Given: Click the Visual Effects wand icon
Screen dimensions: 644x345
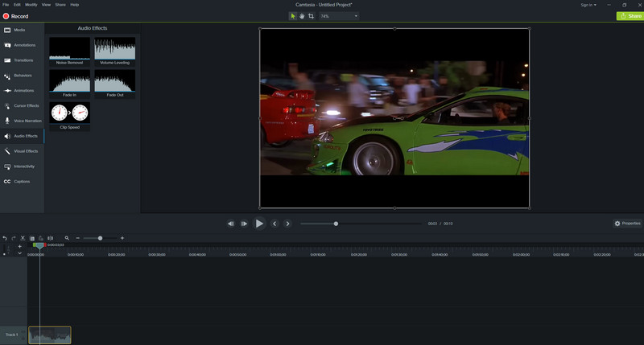Looking at the screenshot, I should coord(7,151).
